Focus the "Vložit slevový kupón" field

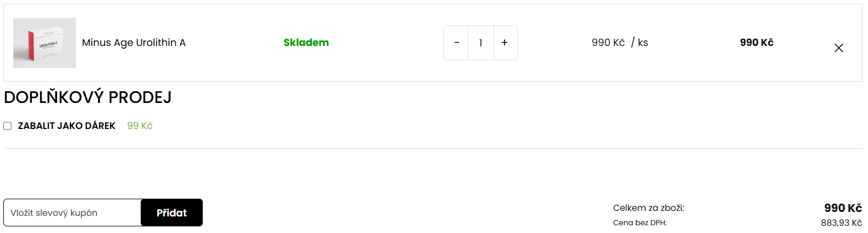[73, 213]
